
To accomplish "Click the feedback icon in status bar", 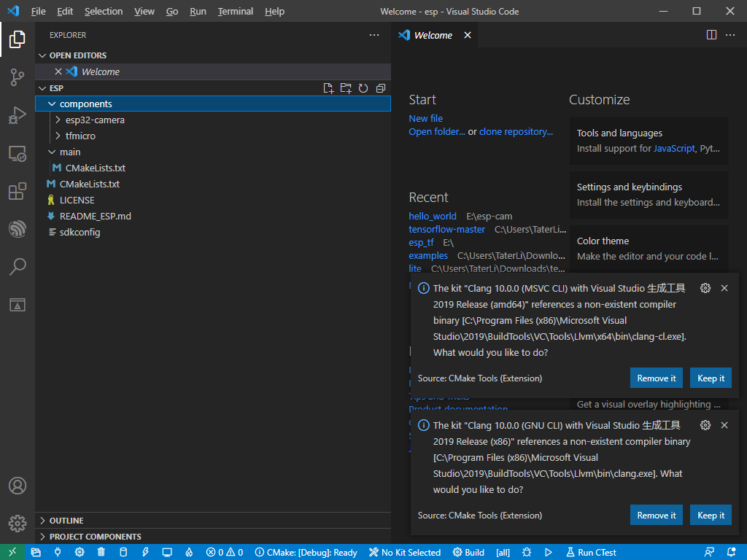I will (709, 553).
